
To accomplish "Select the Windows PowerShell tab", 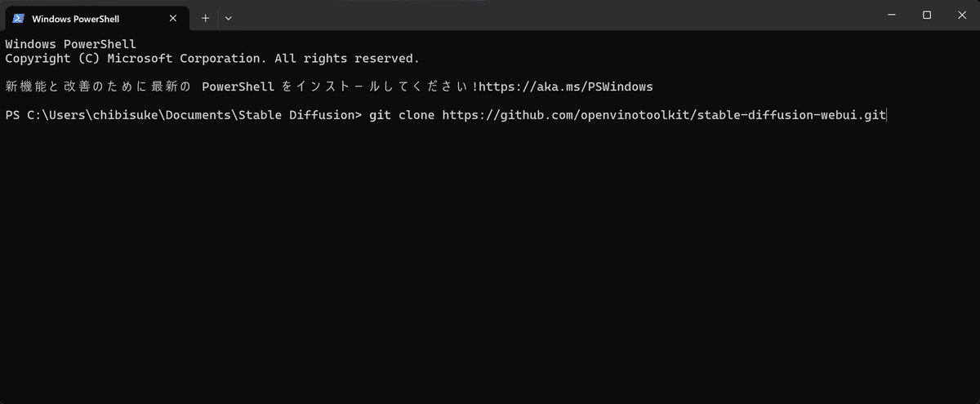I will tap(95, 18).
